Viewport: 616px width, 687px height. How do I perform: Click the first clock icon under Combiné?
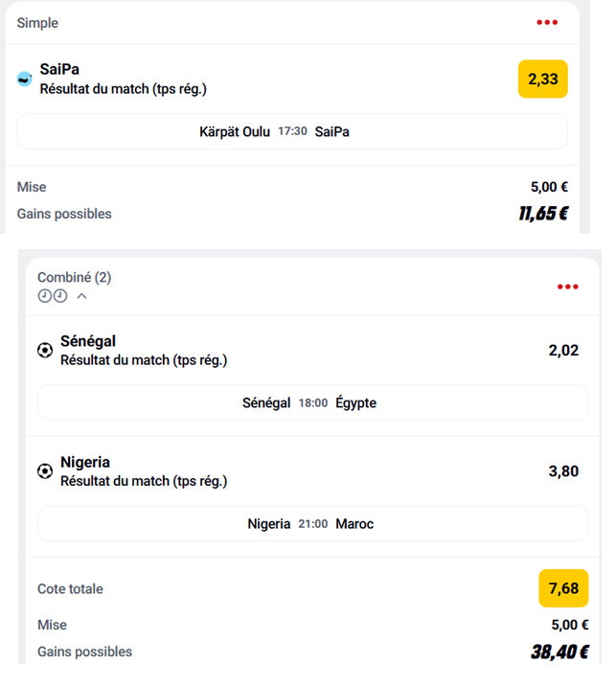pos(44,296)
